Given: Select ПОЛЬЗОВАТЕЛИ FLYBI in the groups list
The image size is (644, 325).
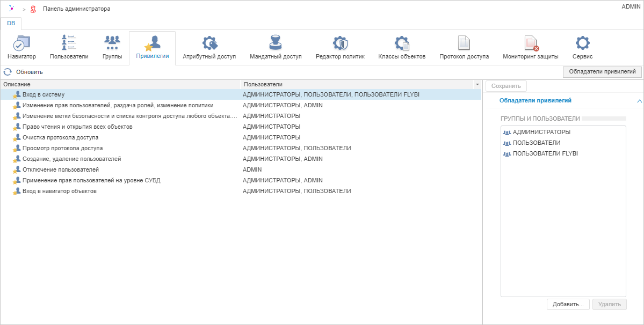Looking at the screenshot, I should tap(545, 153).
